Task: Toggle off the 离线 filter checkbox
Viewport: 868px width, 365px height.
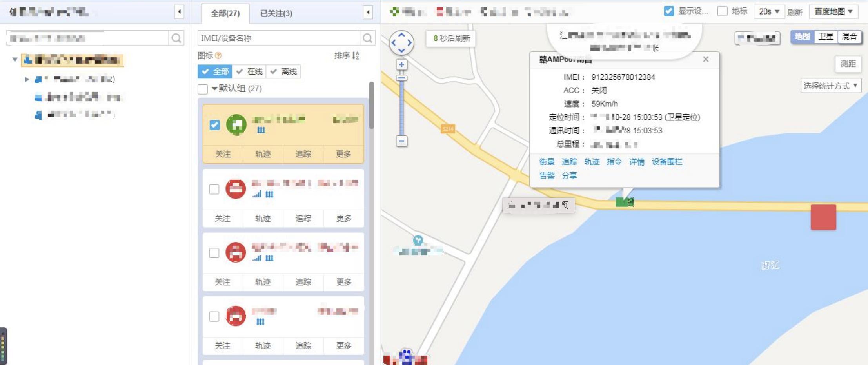Action: (273, 71)
